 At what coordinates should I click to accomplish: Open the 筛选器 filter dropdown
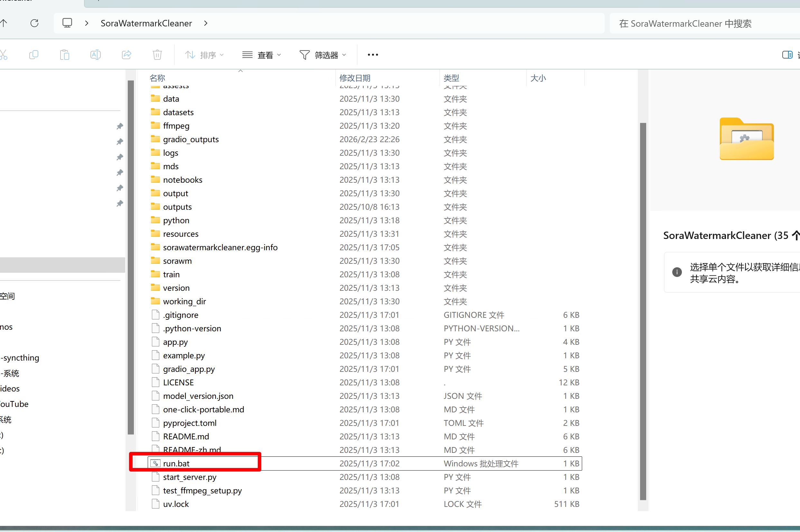tap(323, 55)
